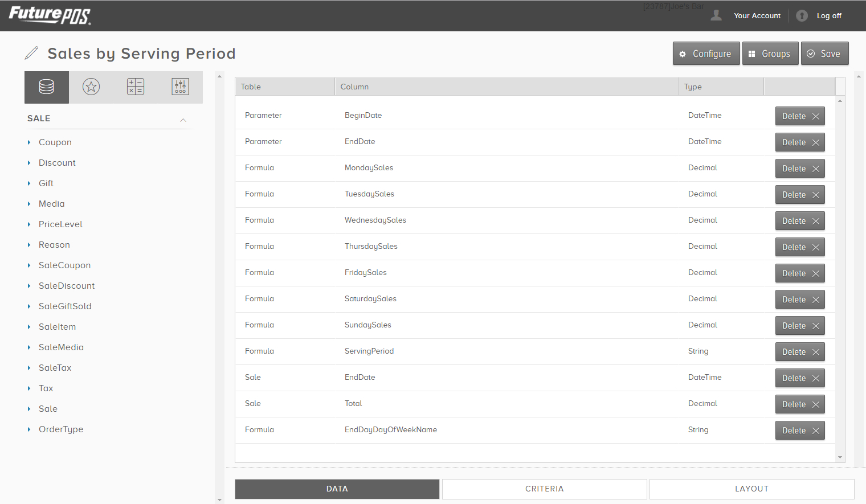Open the calculator formulas panel icon

click(x=136, y=87)
